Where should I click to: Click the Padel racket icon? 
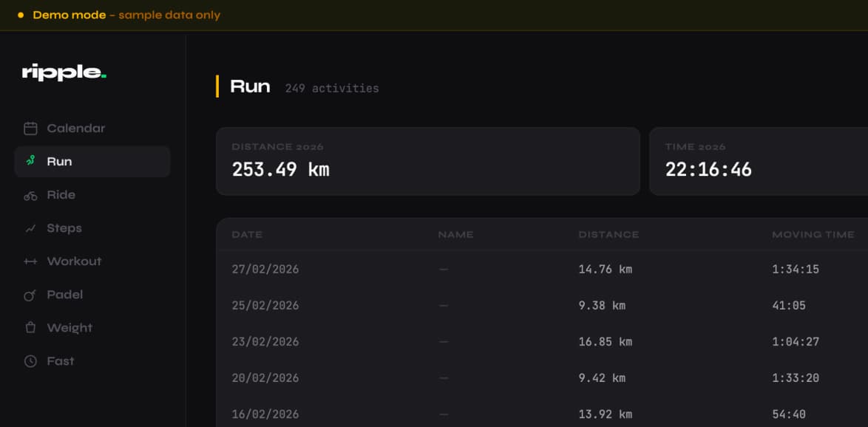point(30,295)
